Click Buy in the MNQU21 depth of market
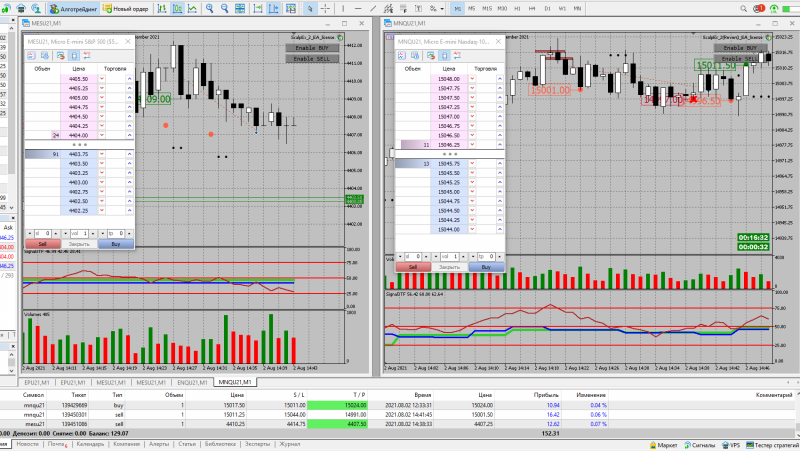 tap(486, 267)
